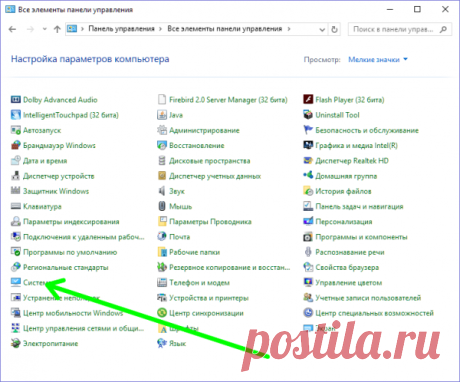Click the Домашняя группа icon

click(x=308, y=175)
